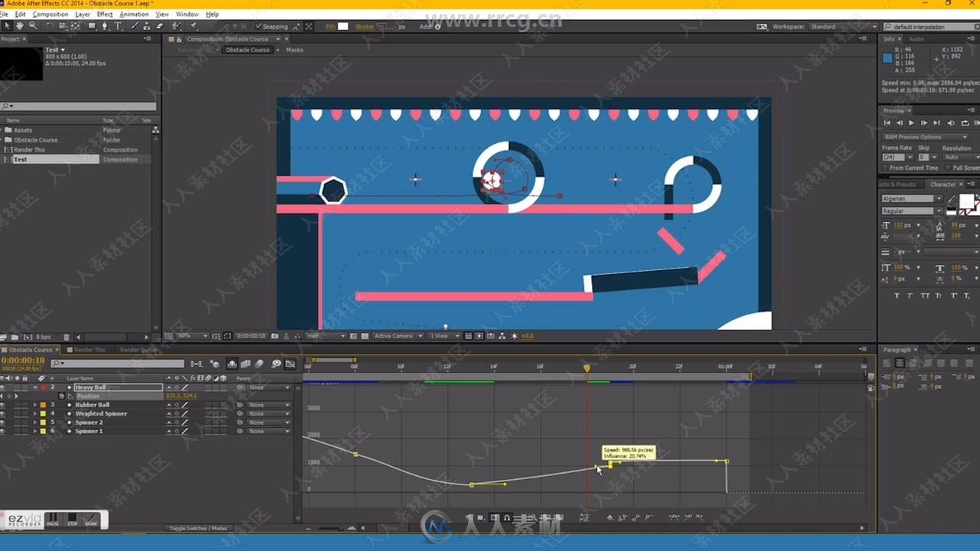
Task: Switch to Render This timeline tab
Action: 90,350
